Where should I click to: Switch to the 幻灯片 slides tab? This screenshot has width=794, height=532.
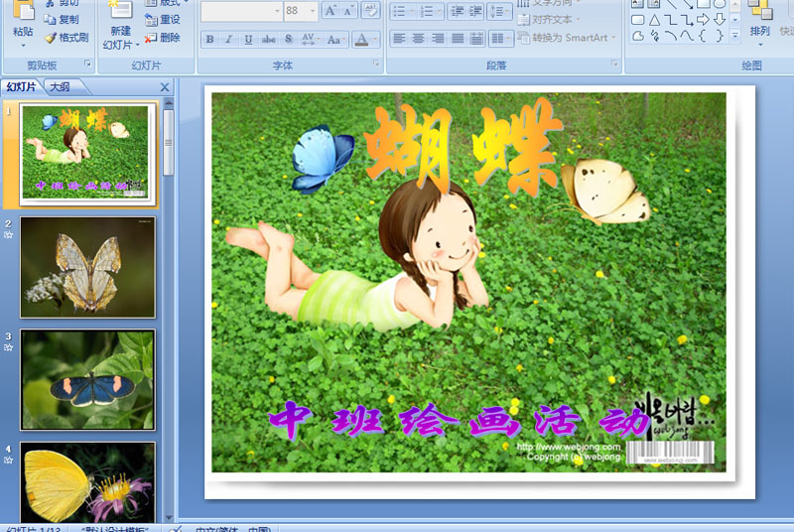21,87
